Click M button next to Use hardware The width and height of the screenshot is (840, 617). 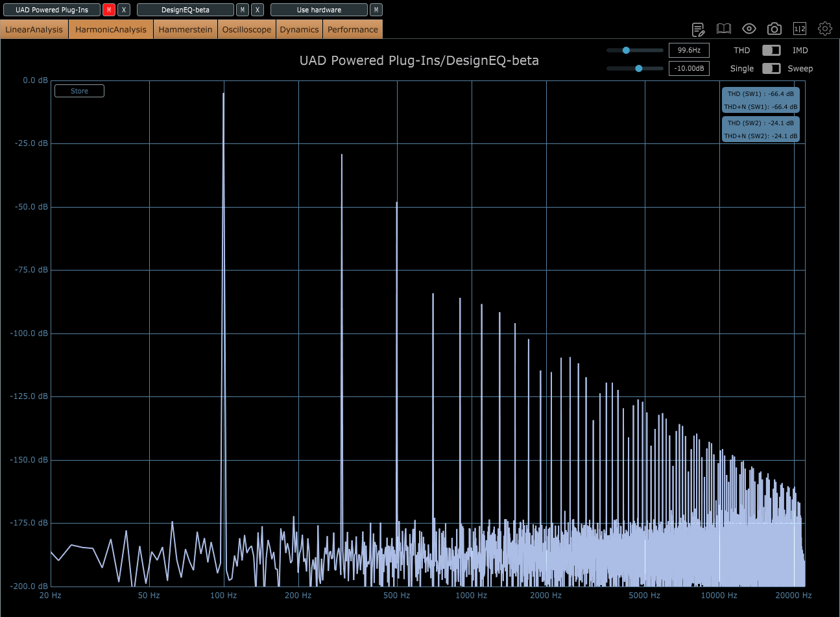[x=376, y=10]
